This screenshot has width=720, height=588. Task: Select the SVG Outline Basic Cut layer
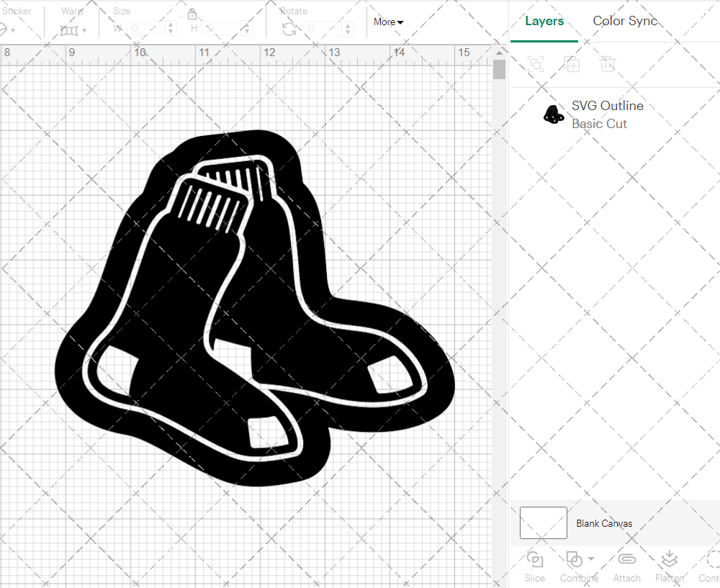607,114
